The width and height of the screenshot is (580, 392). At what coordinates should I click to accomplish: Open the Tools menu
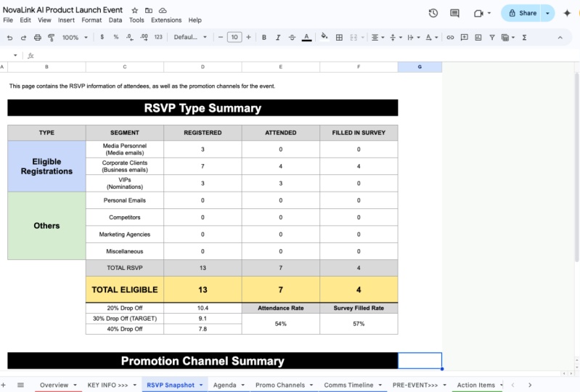[136, 20]
